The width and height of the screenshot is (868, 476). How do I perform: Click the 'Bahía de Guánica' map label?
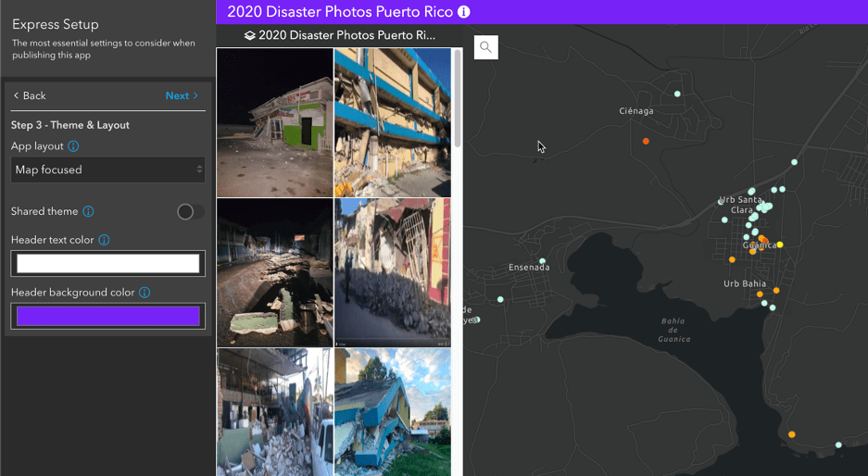(x=673, y=330)
